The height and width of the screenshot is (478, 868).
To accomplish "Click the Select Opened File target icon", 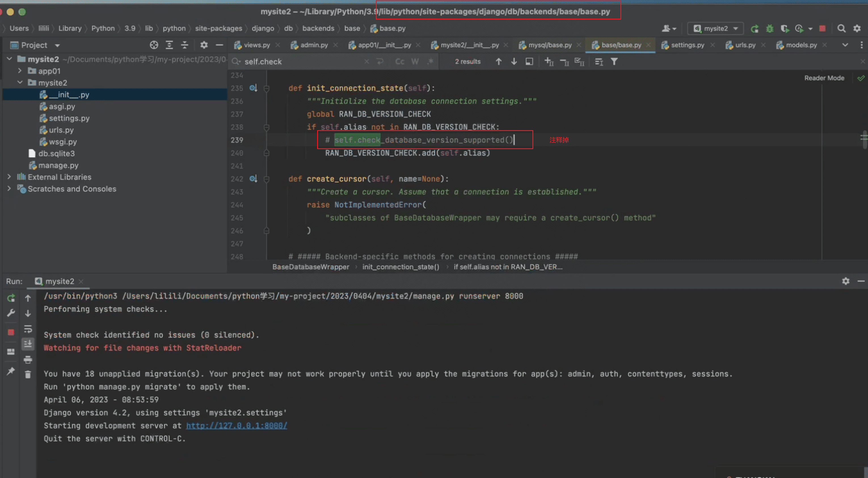I will point(154,45).
